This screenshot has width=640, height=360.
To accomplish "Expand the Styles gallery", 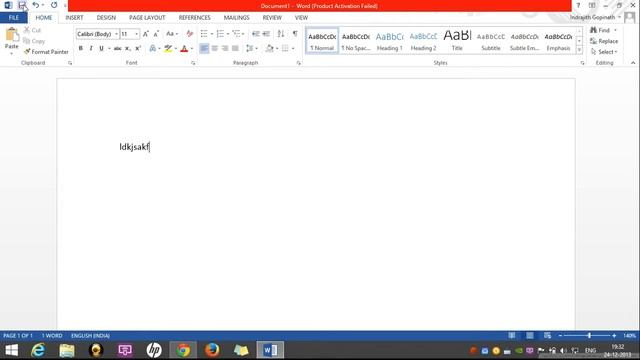I will [579, 49].
